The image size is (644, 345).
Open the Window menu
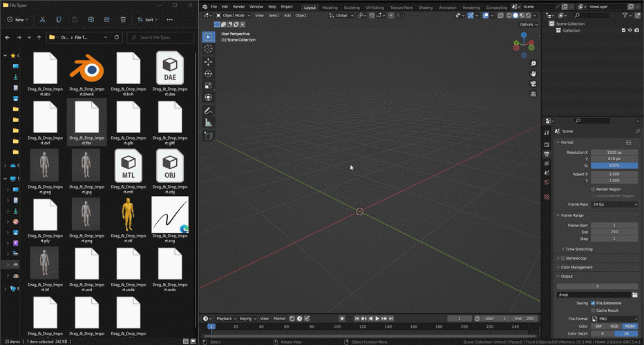tap(256, 7)
